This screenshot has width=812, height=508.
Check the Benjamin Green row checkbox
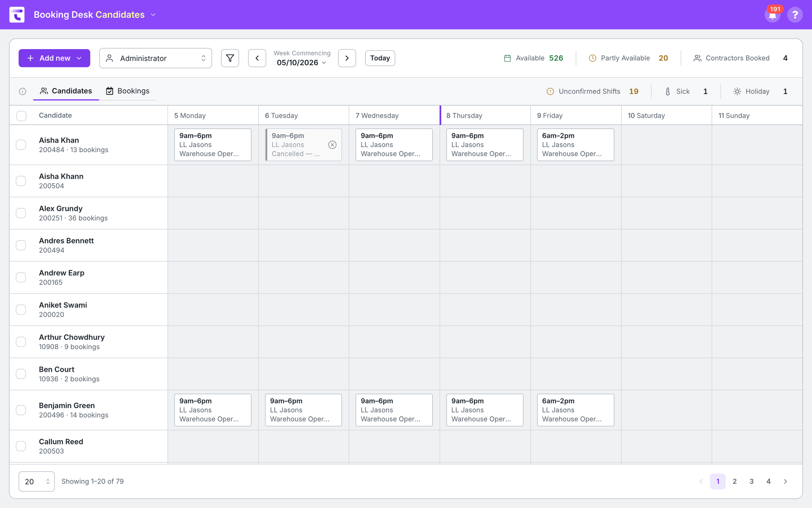click(21, 410)
